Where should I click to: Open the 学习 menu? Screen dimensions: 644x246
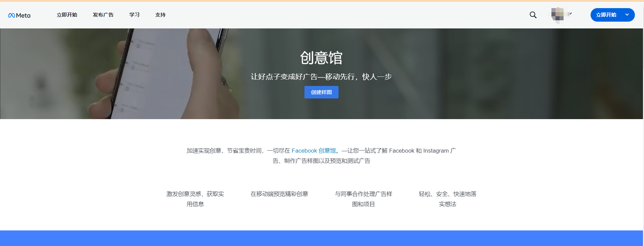point(134,15)
